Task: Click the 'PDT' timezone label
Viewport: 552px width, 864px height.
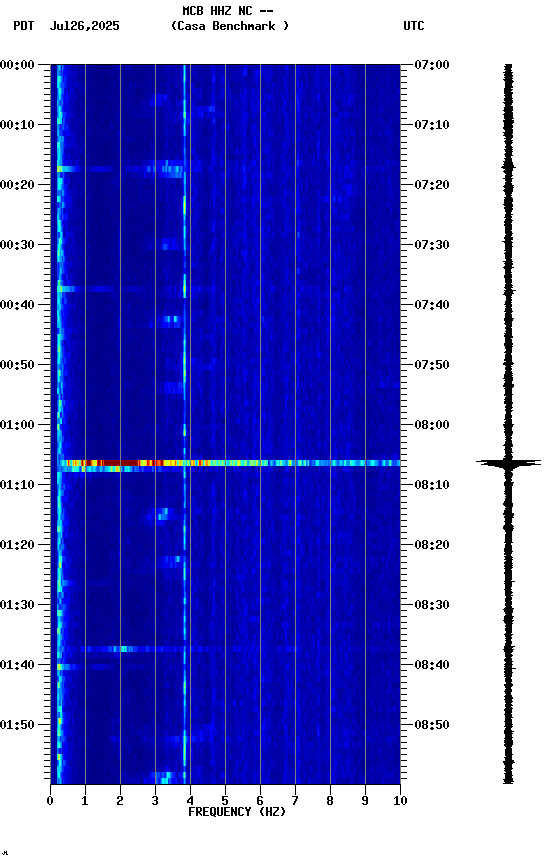Action: click(24, 26)
